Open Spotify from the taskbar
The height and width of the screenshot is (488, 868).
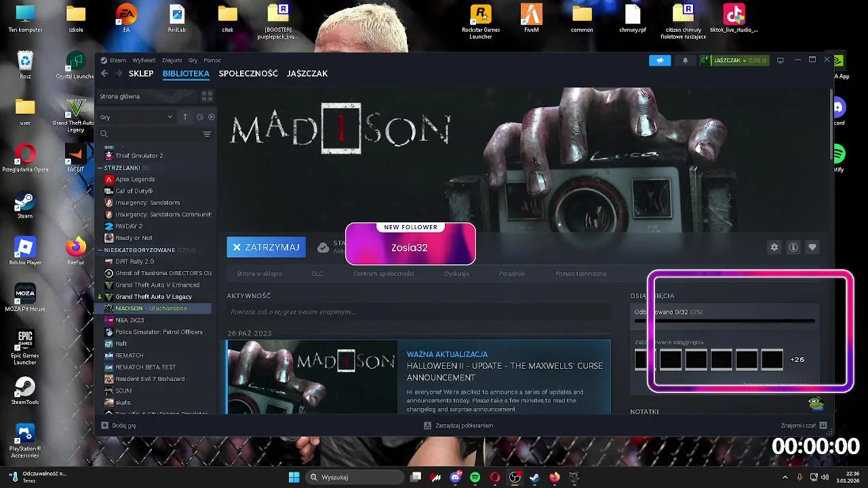click(x=475, y=477)
